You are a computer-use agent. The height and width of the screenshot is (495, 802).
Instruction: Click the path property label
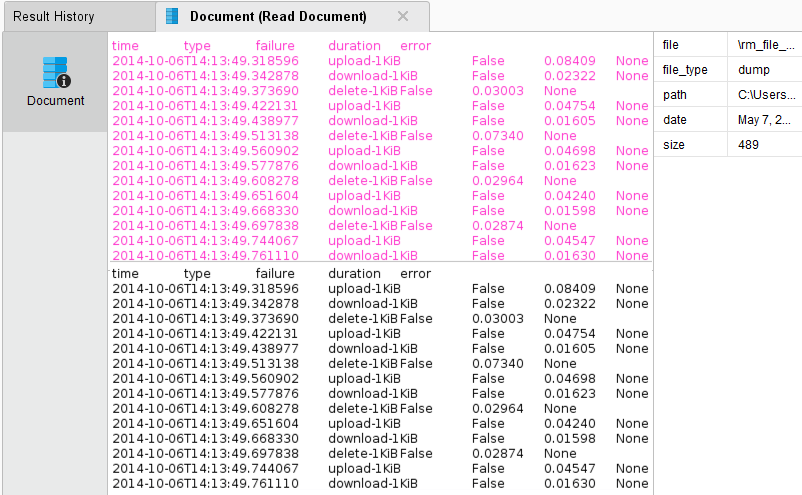(675, 95)
